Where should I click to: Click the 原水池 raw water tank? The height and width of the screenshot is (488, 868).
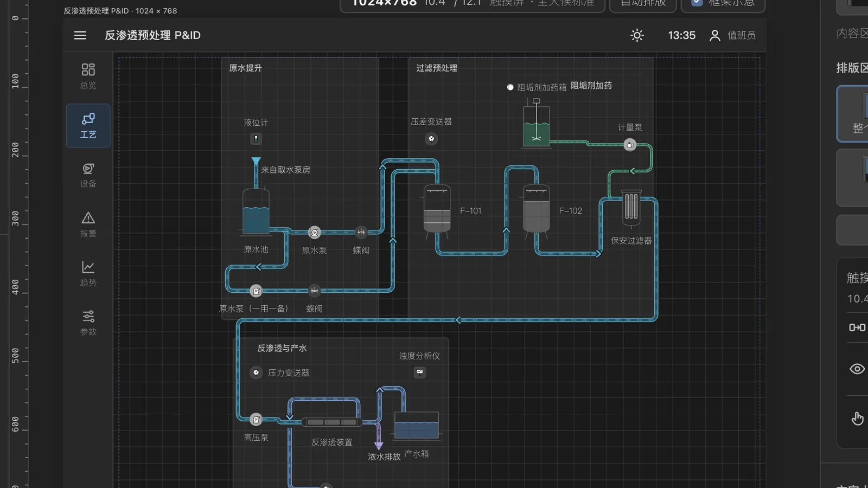pyautogui.click(x=256, y=212)
